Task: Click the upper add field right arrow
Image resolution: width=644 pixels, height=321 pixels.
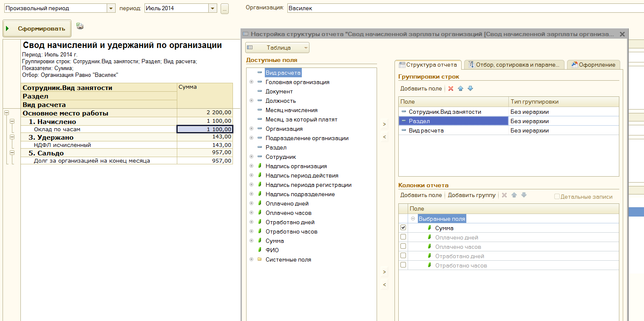Action: [x=384, y=124]
